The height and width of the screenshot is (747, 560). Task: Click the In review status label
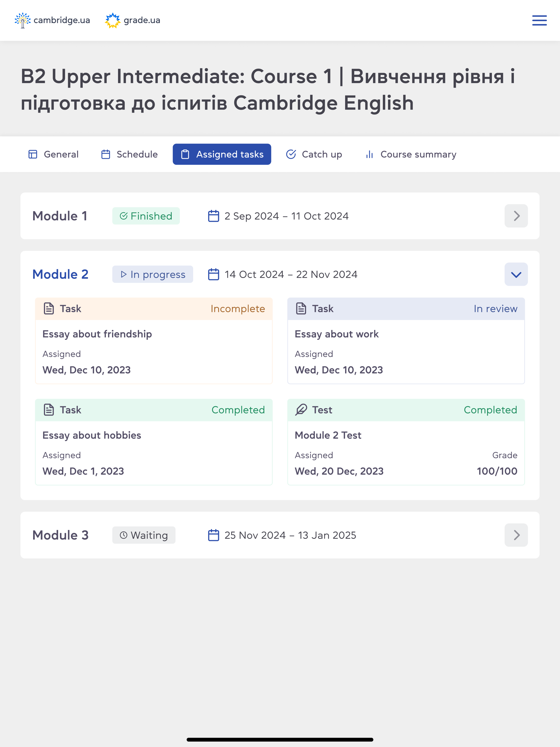tap(495, 309)
